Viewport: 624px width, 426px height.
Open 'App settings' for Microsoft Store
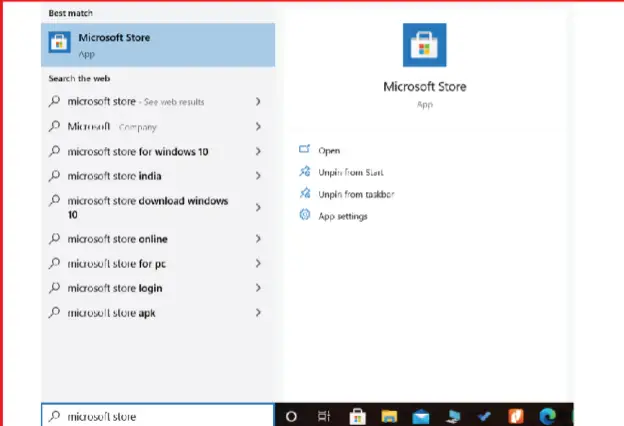click(343, 216)
